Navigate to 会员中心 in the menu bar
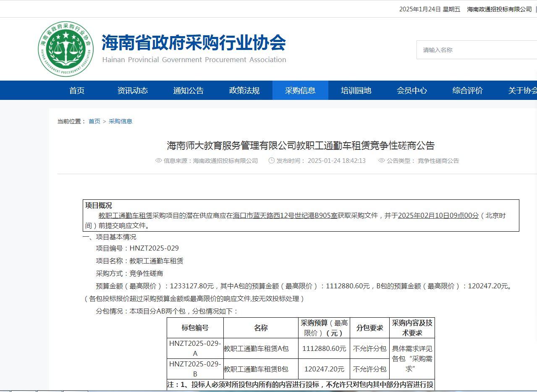This screenshot has width=537, height=392. (x=412, y=91)
